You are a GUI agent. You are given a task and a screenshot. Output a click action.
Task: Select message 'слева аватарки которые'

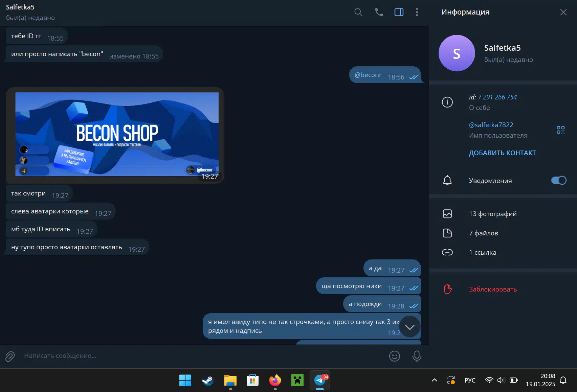tap(61, 211)
